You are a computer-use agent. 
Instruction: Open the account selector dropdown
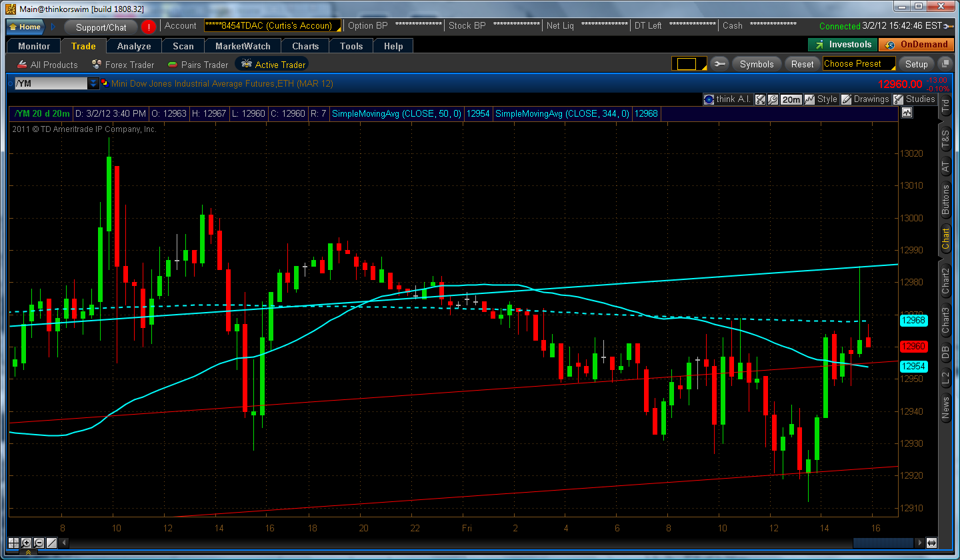click(273, 26)
